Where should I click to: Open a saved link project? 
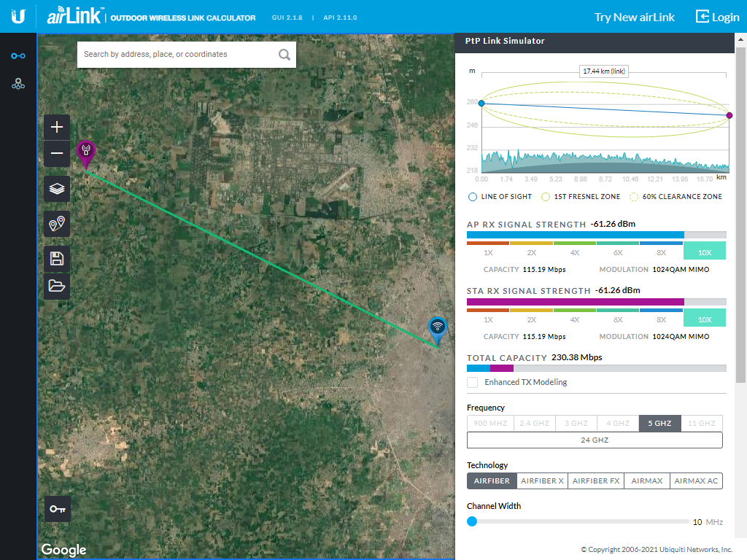click(x=57, y=286)
